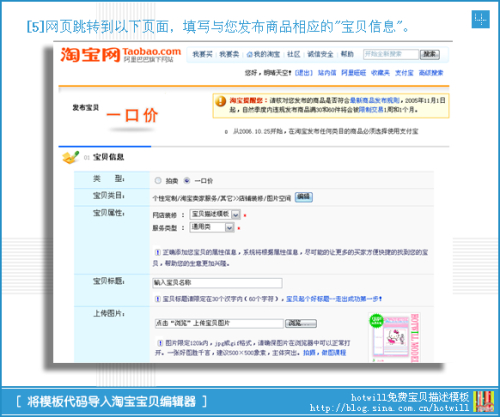The image size is (500, 417).
Task: Click the striped hotwill icon in the footer
Action: (x=484, y=402)
